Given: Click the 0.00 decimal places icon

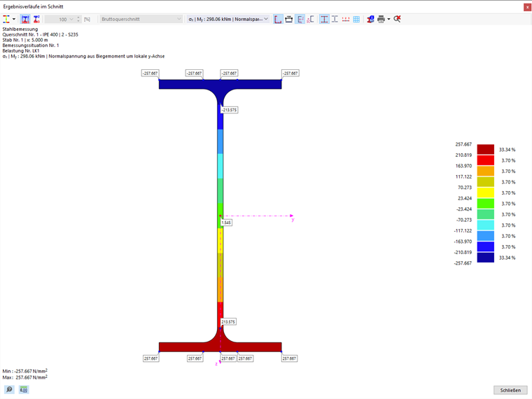Looking at the screenshot, I should pos(23,389).
